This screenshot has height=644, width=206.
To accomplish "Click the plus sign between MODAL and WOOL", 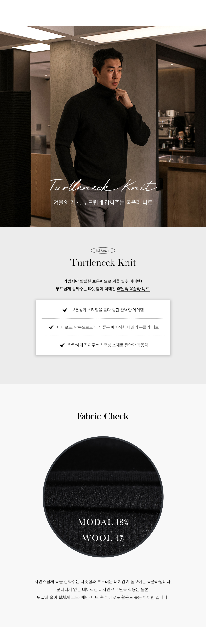I will coord(103,531).
